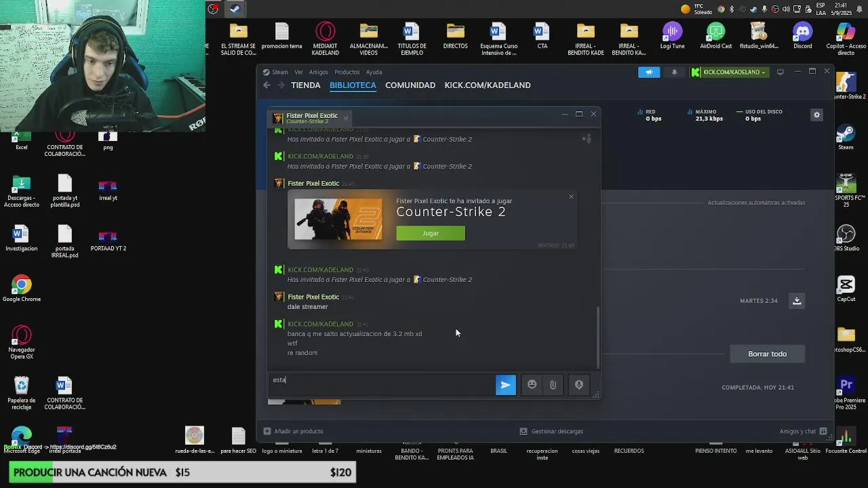
Task: Go to COMUNIDAD tab
Action: (410, 85)
